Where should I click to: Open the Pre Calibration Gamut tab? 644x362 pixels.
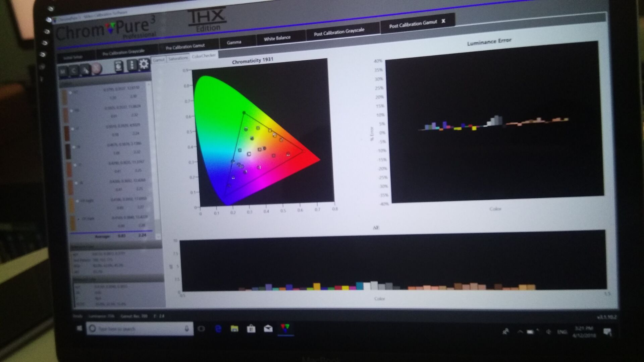pyautogui.click(x=185, y=46)
